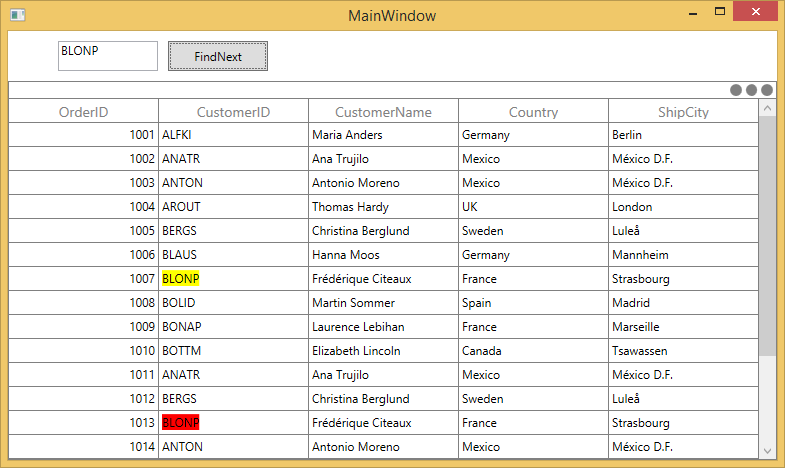785x468 pixels.
Task: Click the first gray circle above the grid
Action: click(735, 90)
